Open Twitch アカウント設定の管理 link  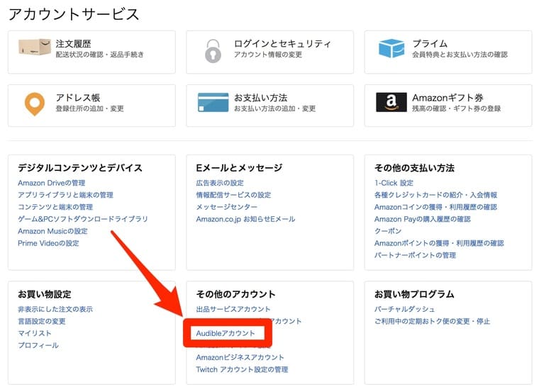click(242, 369)
